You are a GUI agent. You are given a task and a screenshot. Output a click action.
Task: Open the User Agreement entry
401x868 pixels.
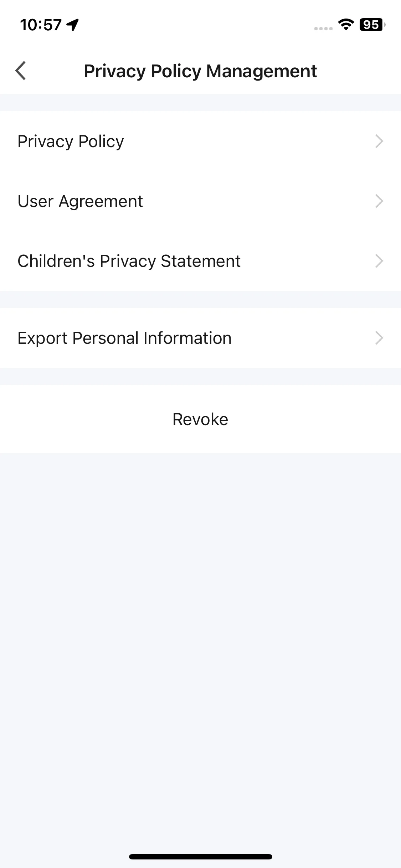pyautogui.click(x=200, y=201)
